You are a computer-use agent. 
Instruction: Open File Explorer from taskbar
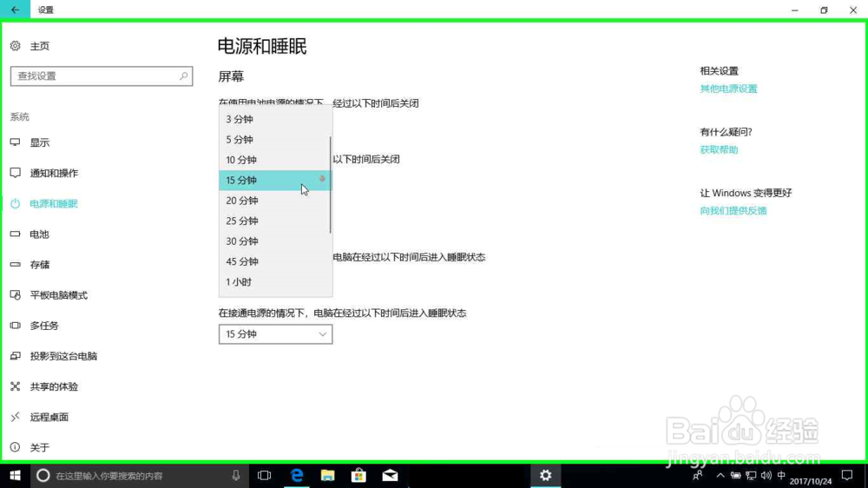(328, 475)
